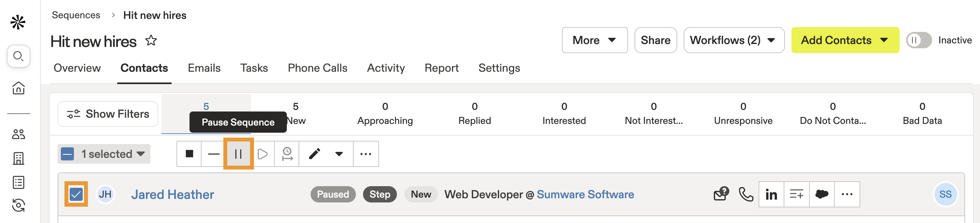Viewport: 980px width, 223px height.
Task: Click the Share button
Action: [655, 40]
